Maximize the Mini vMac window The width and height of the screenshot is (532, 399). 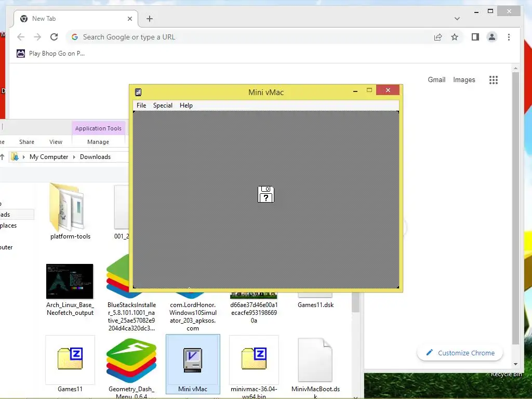(x=369, y=90)
